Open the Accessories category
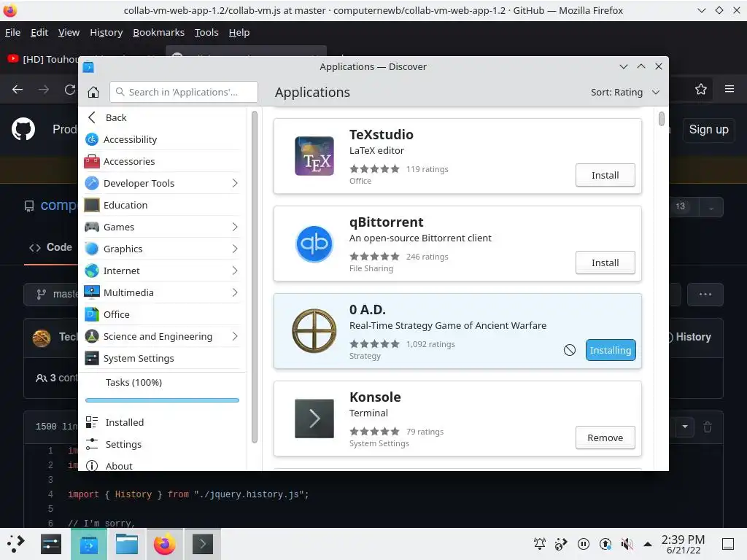The width and height of the screenshot is (747, 560). [163, 161]
